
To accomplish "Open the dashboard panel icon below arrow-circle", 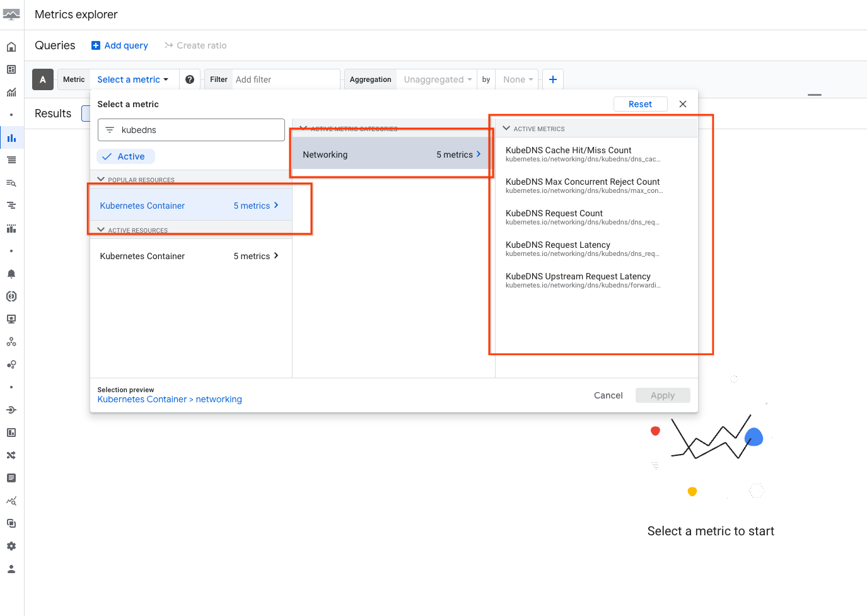I will click(11, 433).
